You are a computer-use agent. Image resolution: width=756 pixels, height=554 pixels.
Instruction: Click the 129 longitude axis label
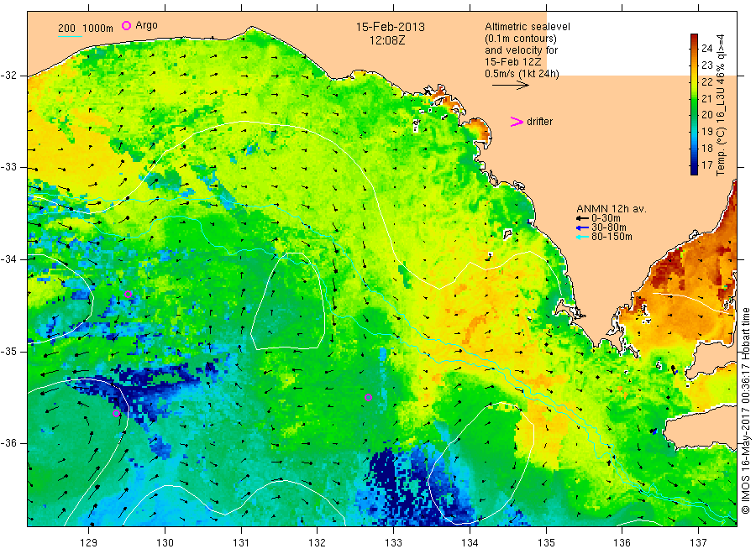89,543
